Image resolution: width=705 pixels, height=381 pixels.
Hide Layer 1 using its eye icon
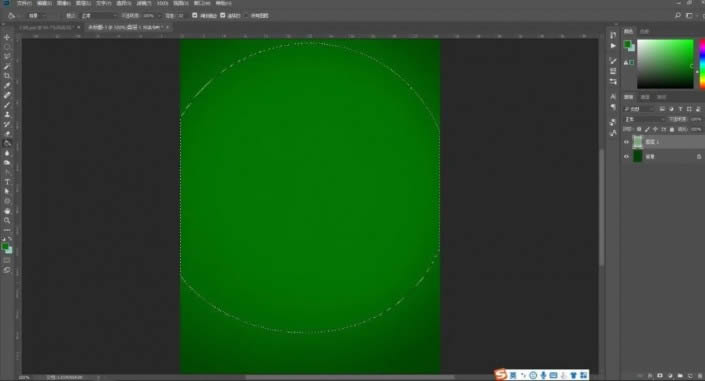point(626,142)
